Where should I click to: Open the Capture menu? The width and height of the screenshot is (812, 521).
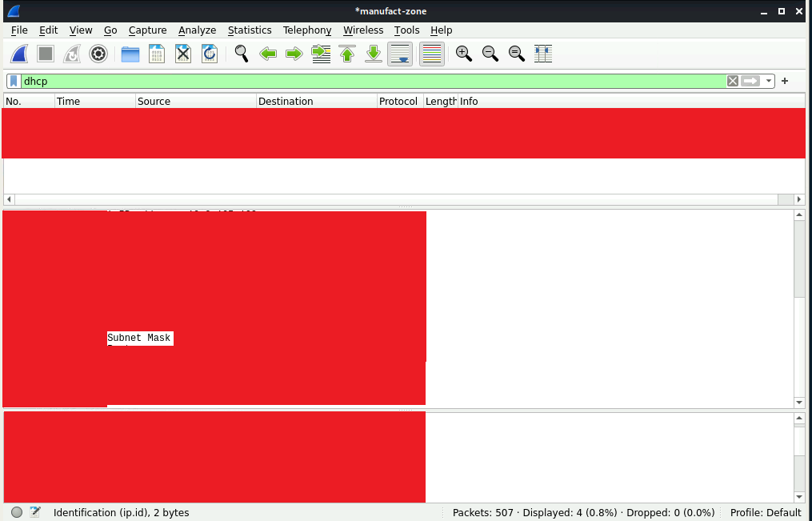147,30
